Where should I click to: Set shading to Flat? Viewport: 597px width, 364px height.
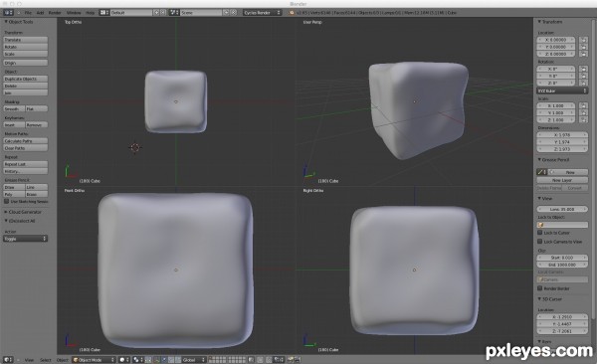point(37,108)
